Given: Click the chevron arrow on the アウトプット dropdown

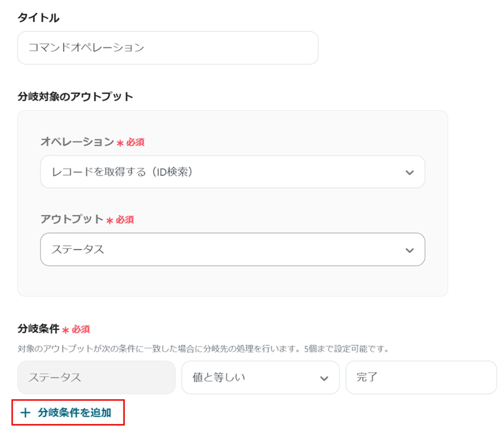Looking at the screenshot, I should [x=409, y=250].
